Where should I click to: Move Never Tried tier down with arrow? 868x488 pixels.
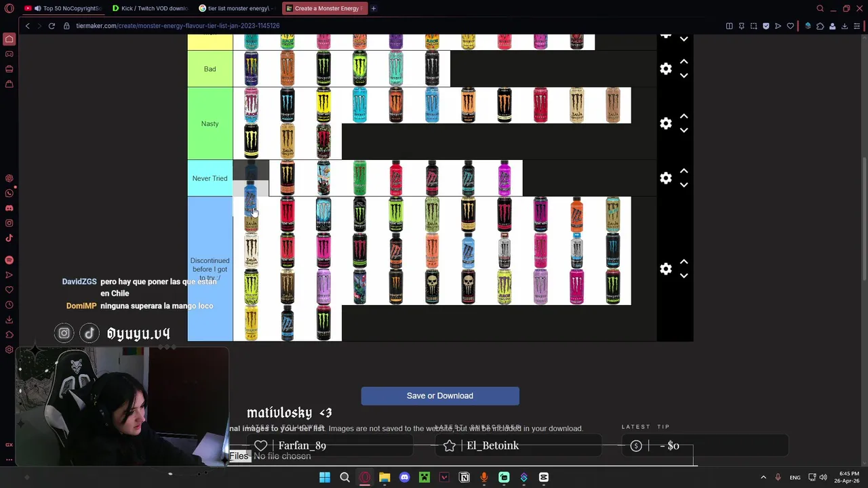click(684, 185)
